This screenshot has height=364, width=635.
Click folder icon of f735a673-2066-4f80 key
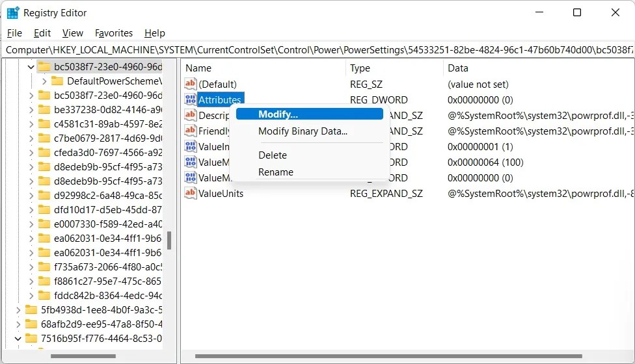[x=44, y=266]
